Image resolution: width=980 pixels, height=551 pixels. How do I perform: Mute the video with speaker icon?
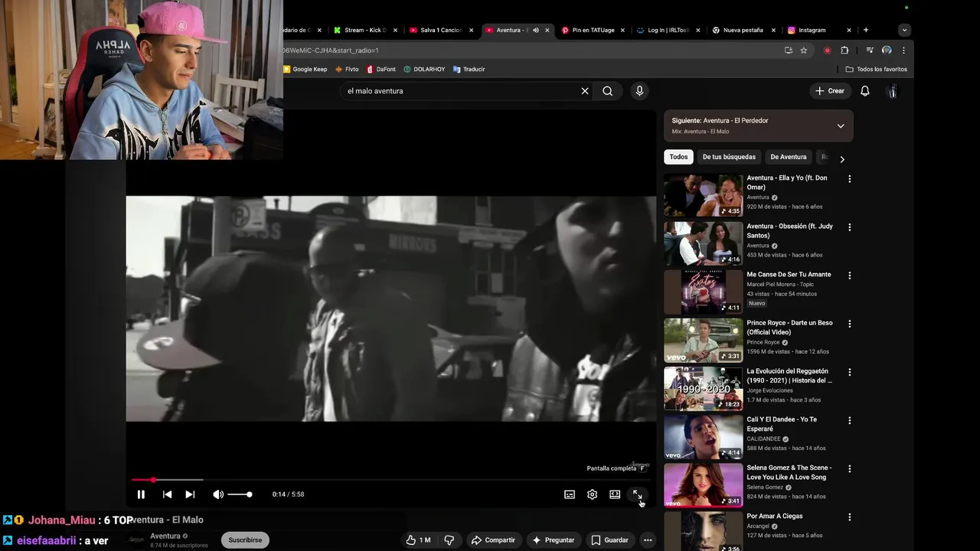pos(218,494)
